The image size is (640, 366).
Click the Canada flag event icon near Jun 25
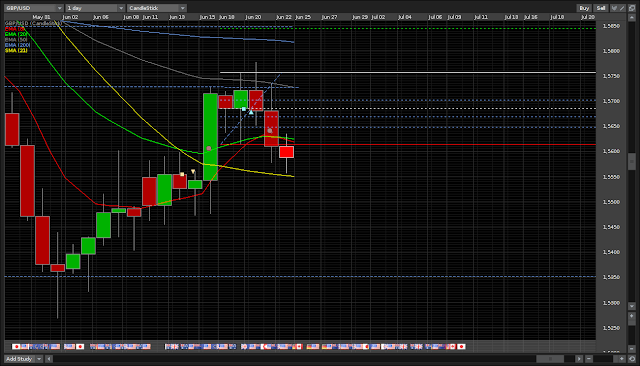299,346
